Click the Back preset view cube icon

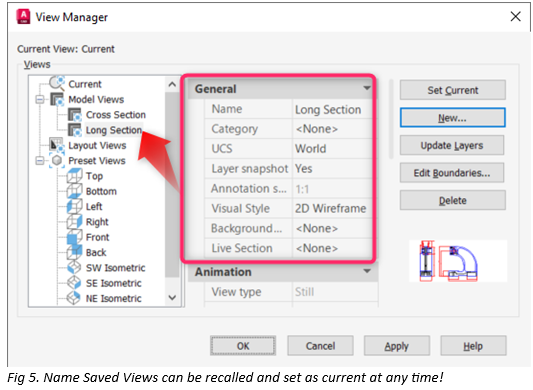74,252
